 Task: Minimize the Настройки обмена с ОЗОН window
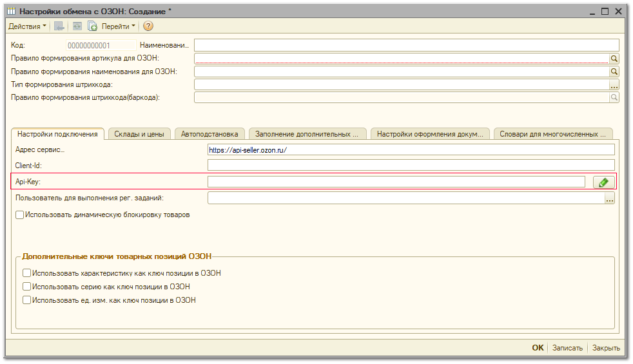point(592,12)
